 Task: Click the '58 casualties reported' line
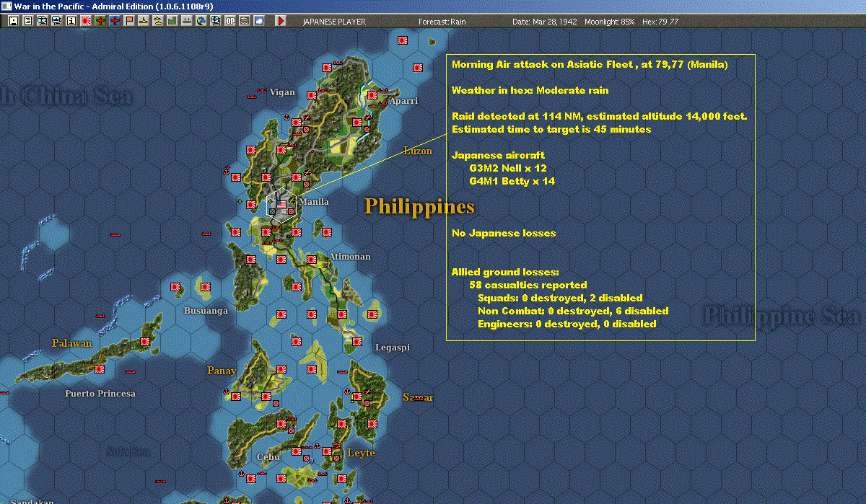click(528, 286)
